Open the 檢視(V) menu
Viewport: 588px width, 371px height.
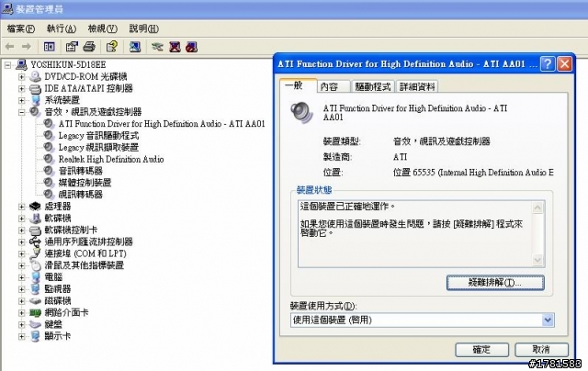pyautogui.click(x=102, y=28)
